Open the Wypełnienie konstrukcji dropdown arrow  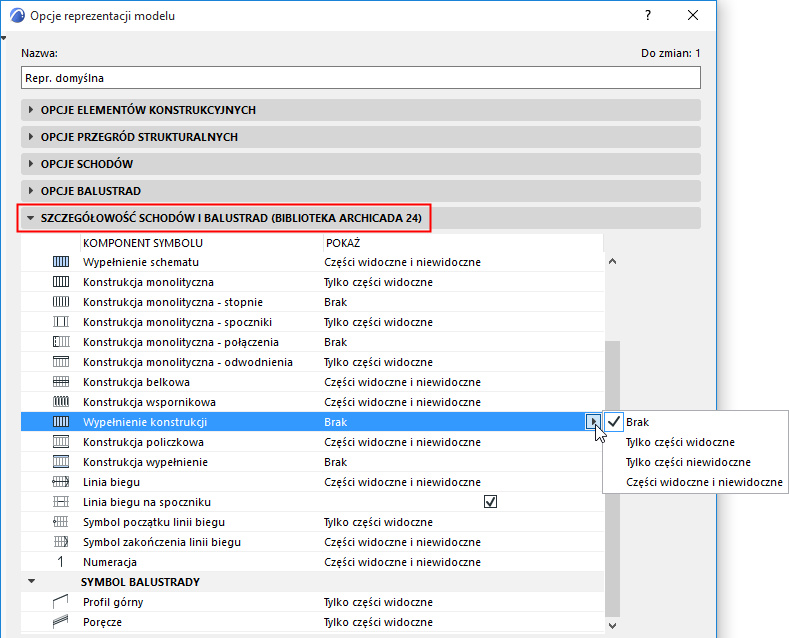pos(594,421)
